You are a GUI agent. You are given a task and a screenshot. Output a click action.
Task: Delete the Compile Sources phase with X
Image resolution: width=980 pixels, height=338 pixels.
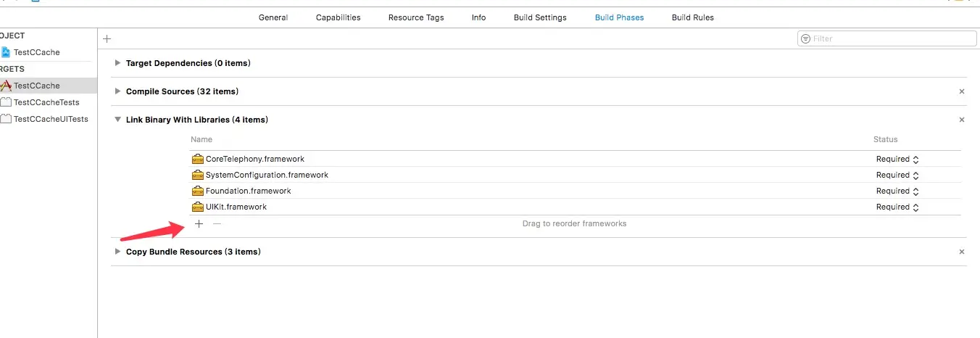pos(962,91)
